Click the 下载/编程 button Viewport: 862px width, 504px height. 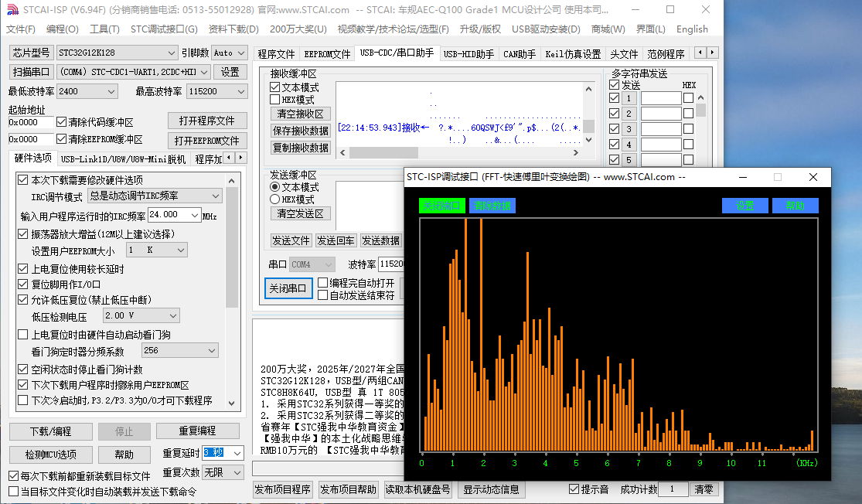(50, 431)
